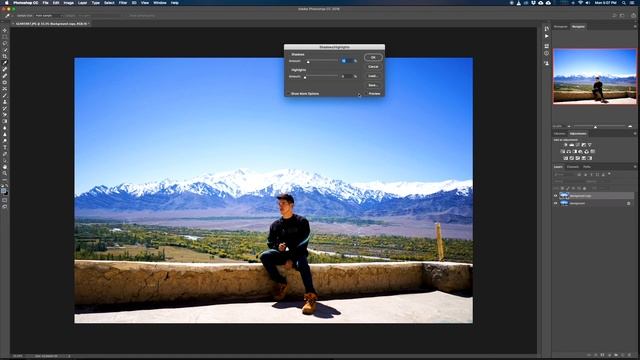The height and width of the screenshot is (360, 640).
Task: Open the Adjustments panel menu
Action: tap(635, 133)
